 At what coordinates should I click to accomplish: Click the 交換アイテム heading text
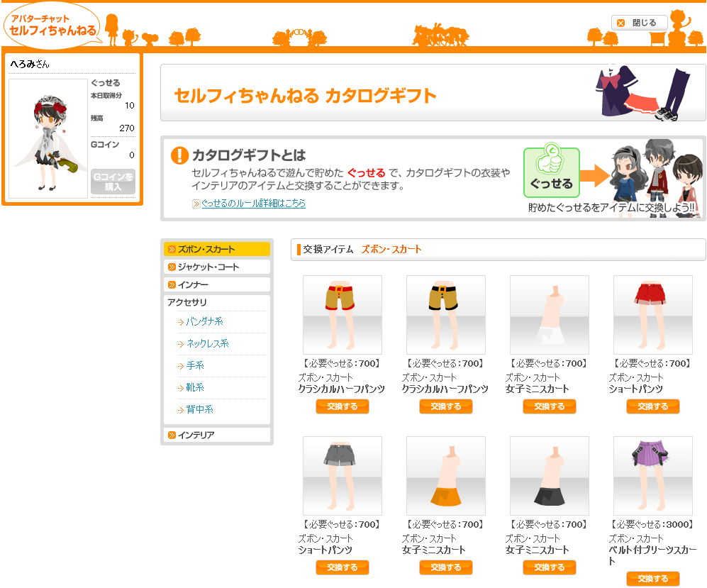[x=328, y=250]
